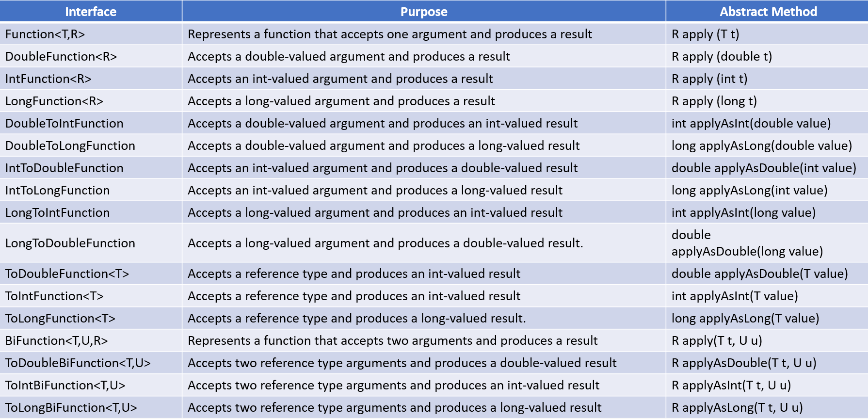Image resolution: width=868 pixels, height=419 pixels.
Task: Click the ToLongBiFunction<T,U> interface cell
Action: point(71,408)
